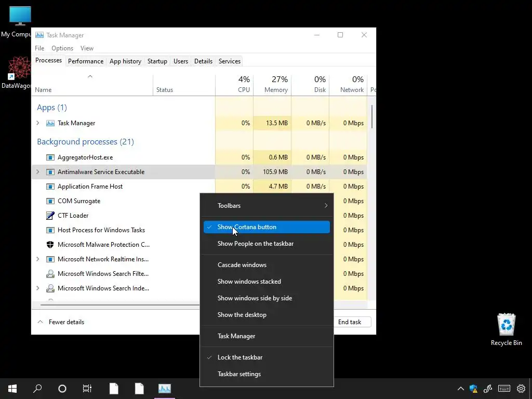
Task: Select the Recycle Bin desktop icon
Action: (x=506, y=324)
